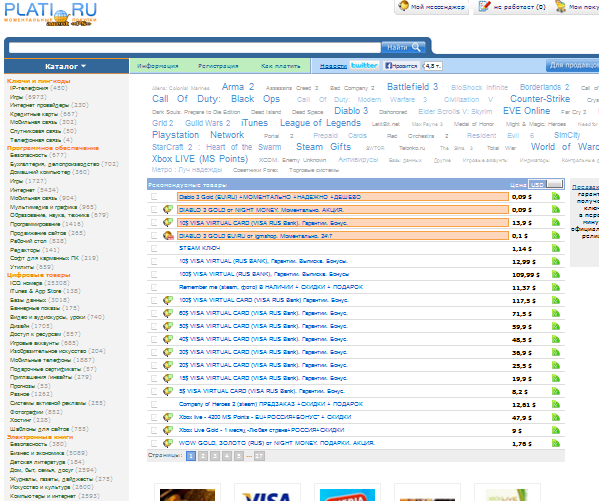The image size is (599, 501).
Task: Open EVE Online tag link
Action: coord(526,111)
